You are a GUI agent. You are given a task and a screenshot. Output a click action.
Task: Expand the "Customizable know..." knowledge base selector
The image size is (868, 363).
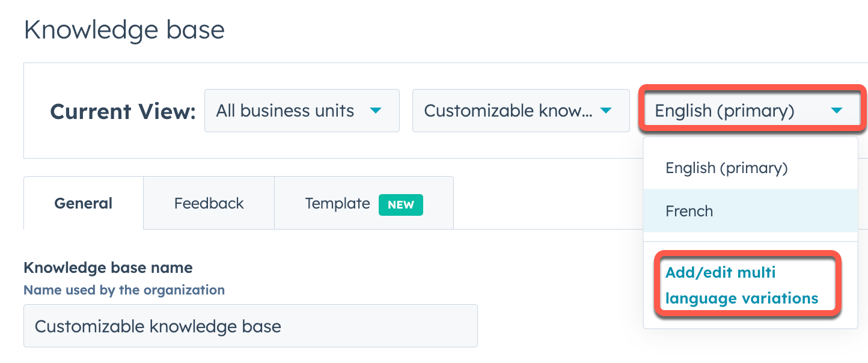point(520,111)
